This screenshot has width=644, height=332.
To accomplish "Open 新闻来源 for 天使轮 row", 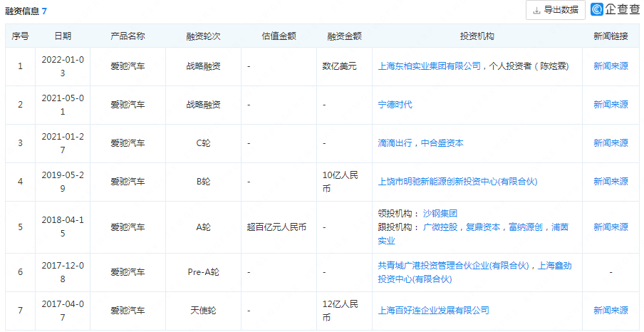I will tap(611, 310).
